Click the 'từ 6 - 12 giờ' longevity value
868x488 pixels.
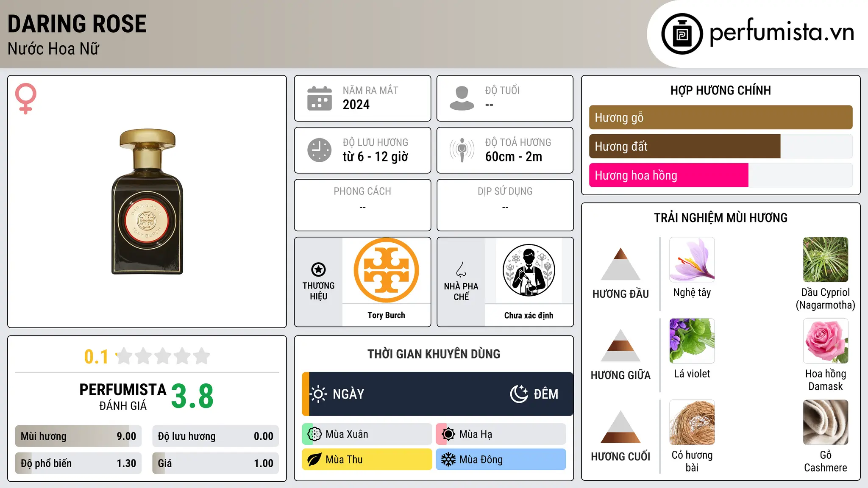click(376, 157)
